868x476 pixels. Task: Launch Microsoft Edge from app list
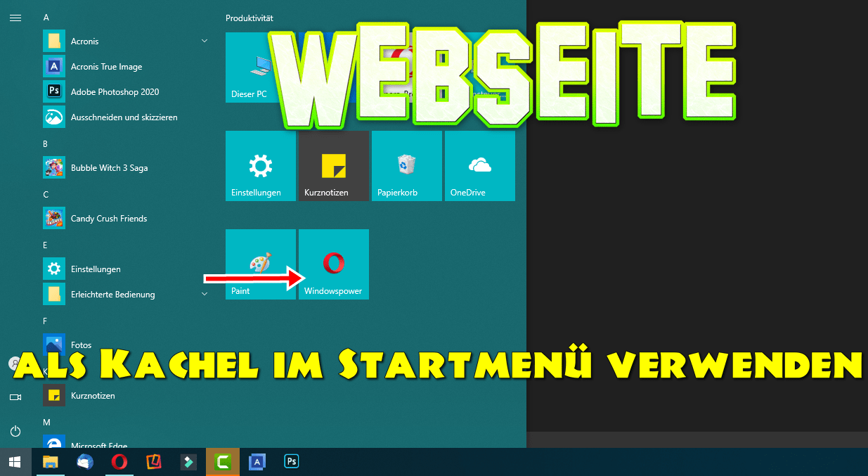click(x=127, y=442)
